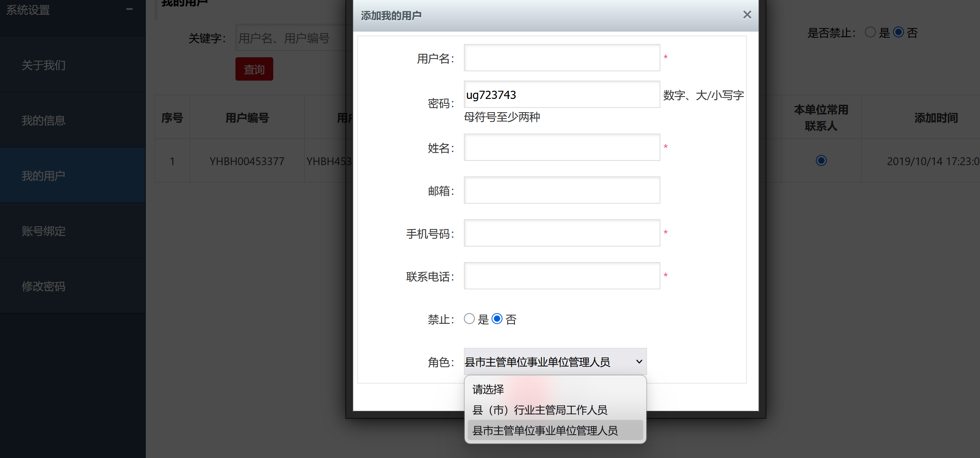
Task: Click the 添加我的用户 dialog title
Action: (391, 16)
